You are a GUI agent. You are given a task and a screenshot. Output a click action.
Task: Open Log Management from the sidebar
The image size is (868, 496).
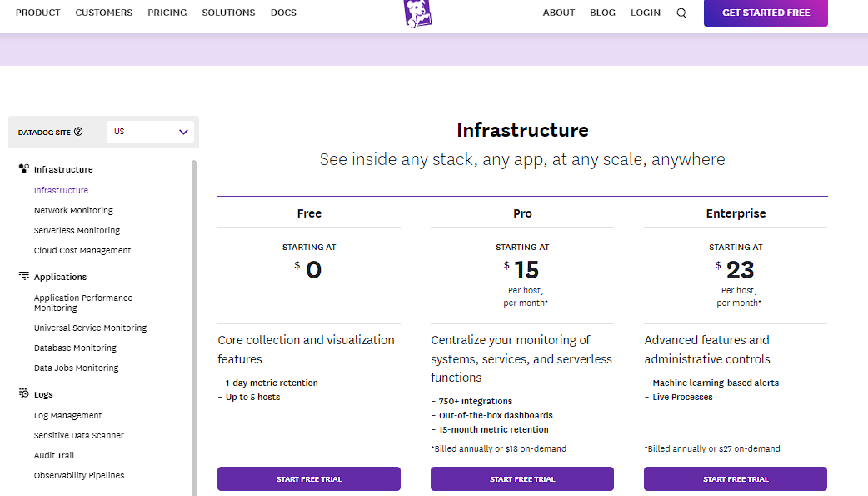coord(67,414)
